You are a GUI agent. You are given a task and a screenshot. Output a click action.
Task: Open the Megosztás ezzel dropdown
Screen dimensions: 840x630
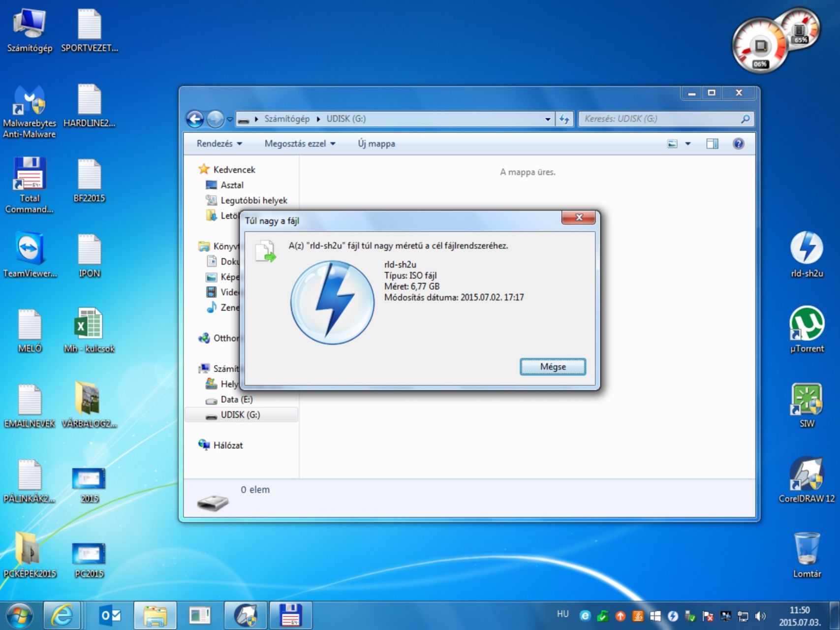point(300,144)
